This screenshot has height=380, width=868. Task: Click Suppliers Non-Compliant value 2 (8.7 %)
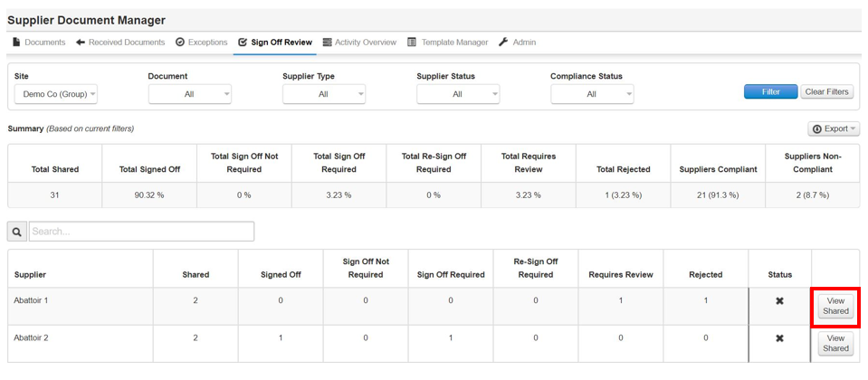click(813, 195)
